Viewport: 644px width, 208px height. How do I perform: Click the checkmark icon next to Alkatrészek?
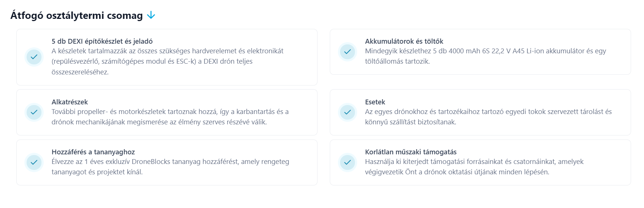34,112
